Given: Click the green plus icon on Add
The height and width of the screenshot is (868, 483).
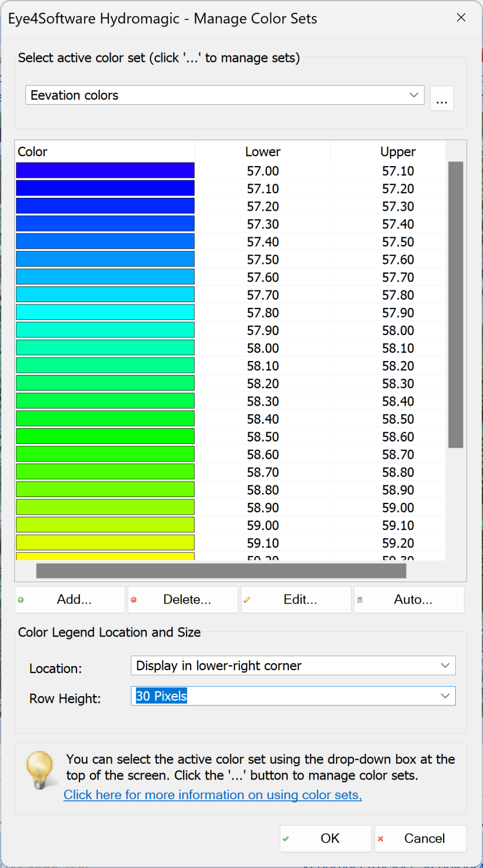Looking at the screenshot, I should click(21, 600).
